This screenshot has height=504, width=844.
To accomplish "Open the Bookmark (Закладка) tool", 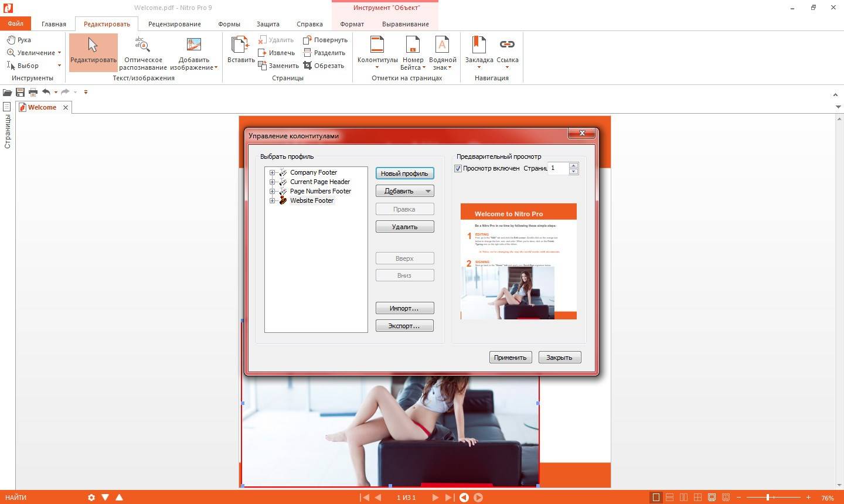I will coord(479,45).
